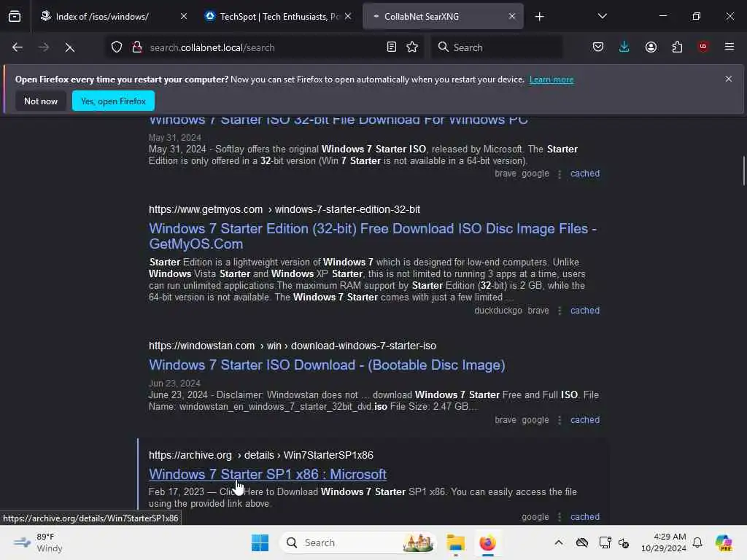
Task: Click the https://www.getmyos.com URL text
Action: [205, 209]
